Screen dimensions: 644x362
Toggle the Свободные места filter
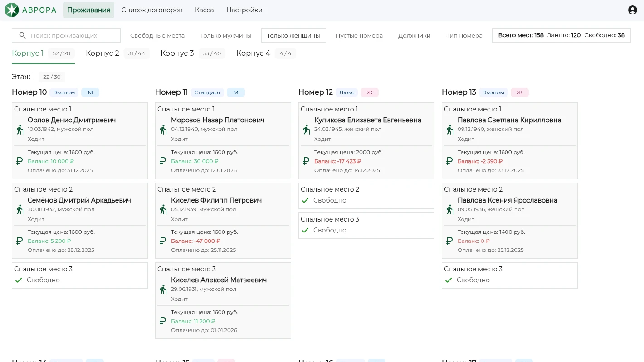tap(157, 35)
